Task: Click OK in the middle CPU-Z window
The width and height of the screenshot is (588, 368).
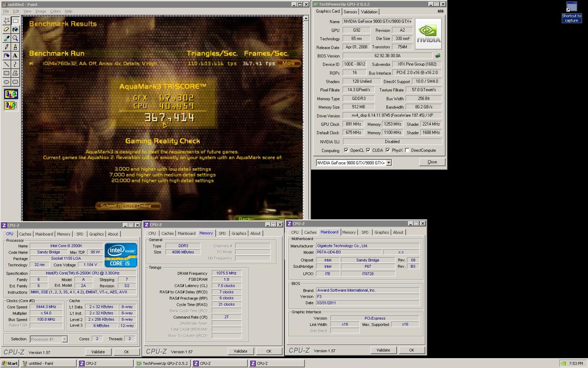Action: pos(269,351)
